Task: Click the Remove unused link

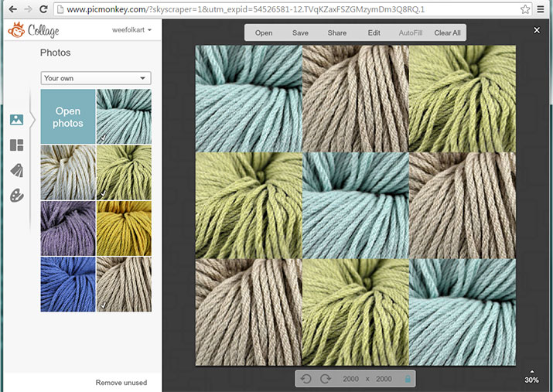Action: tap(121, 383)
